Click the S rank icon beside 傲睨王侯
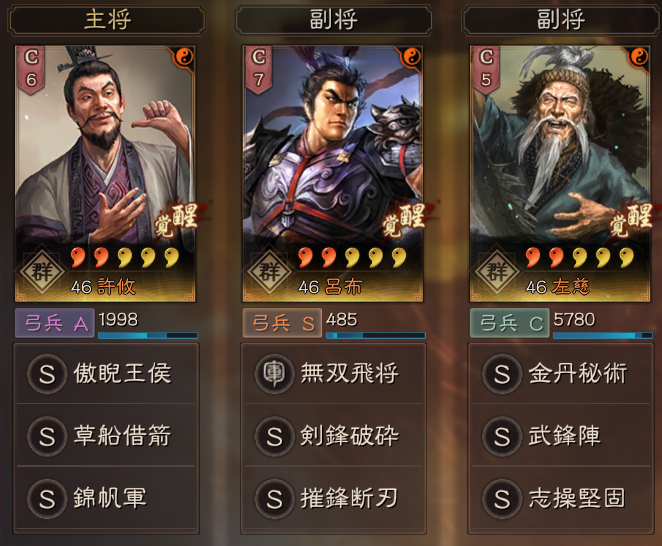 tap(47, 374)
